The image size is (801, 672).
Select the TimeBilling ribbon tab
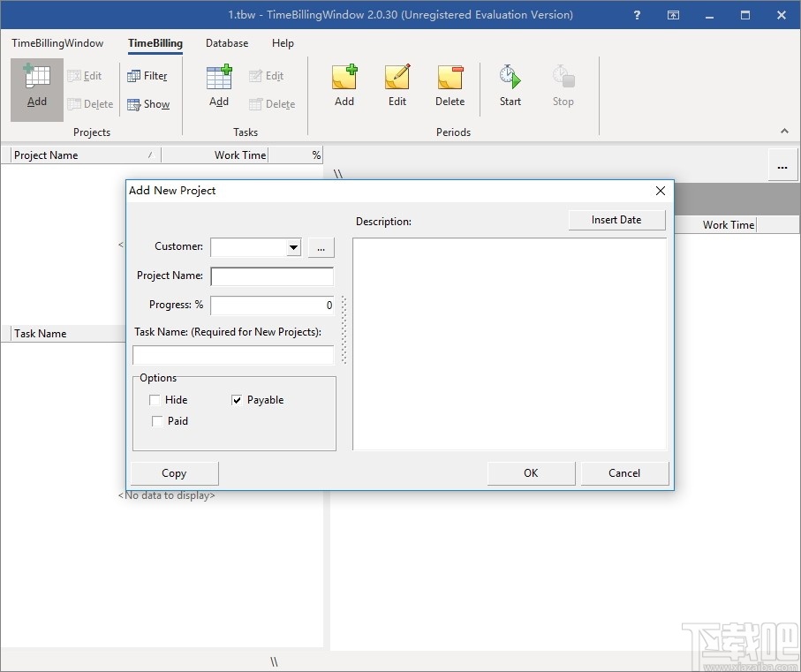click(x=155, y=43)
